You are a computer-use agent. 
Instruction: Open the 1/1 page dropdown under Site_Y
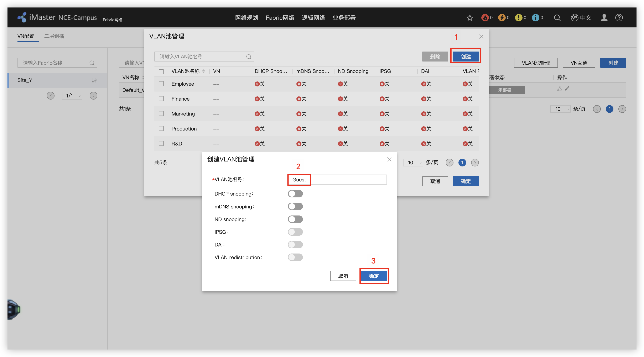72,96
